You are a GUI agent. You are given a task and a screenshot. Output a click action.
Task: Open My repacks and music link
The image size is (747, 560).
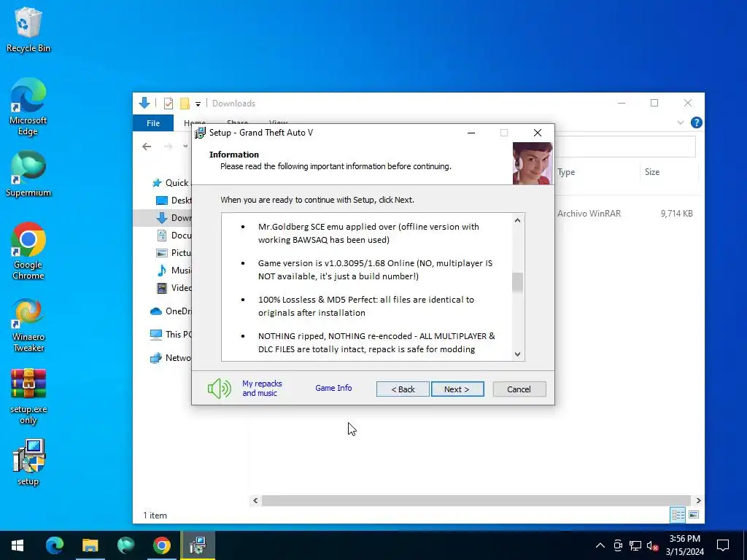pyautogui.click(x=262, y=388)
